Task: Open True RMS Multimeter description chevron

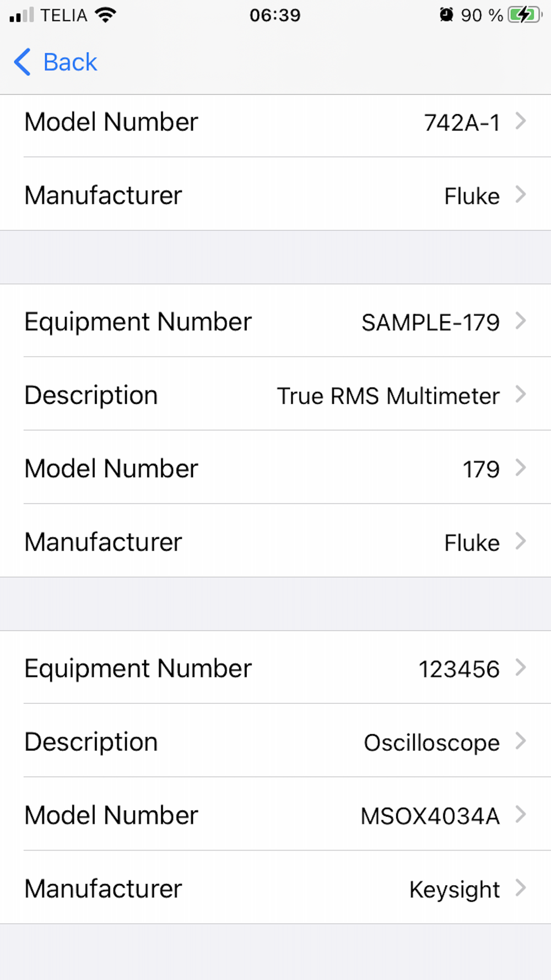Action: click(520, 394)
